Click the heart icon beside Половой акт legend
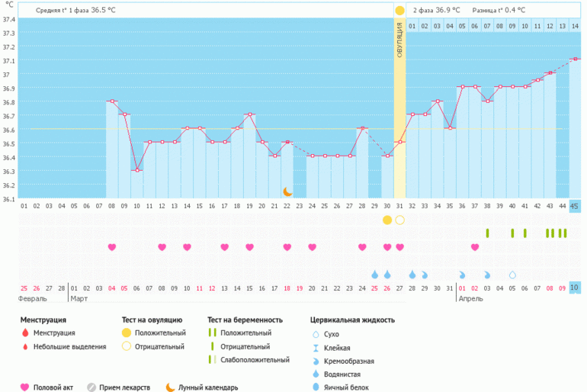587x392 pixels. click(x=25, y=387)
